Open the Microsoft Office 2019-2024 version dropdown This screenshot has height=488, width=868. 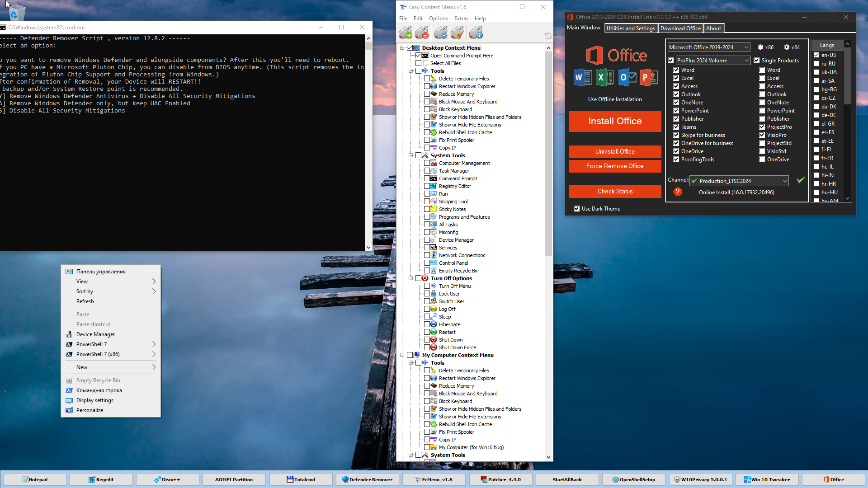[x=709, y=47]
